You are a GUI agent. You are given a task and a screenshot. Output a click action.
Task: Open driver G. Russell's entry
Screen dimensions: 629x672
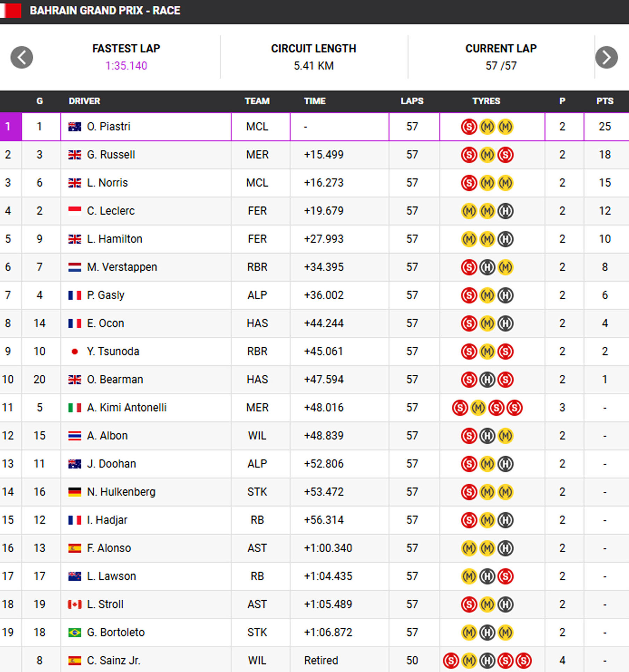click(x=111, y=155)
